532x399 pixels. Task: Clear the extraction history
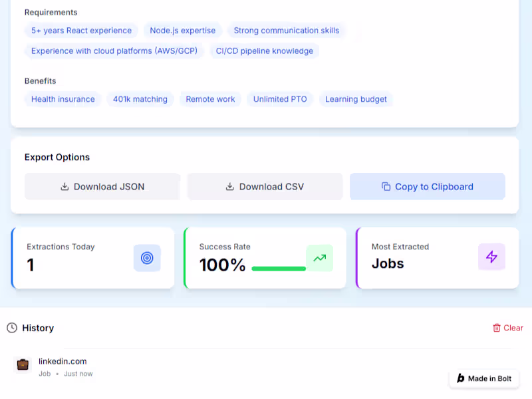coord(507,328)
